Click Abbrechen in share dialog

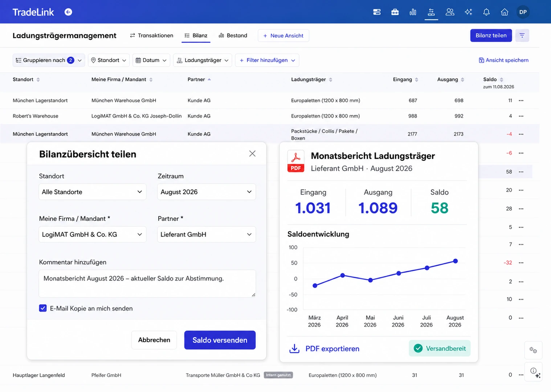[154, 340]
